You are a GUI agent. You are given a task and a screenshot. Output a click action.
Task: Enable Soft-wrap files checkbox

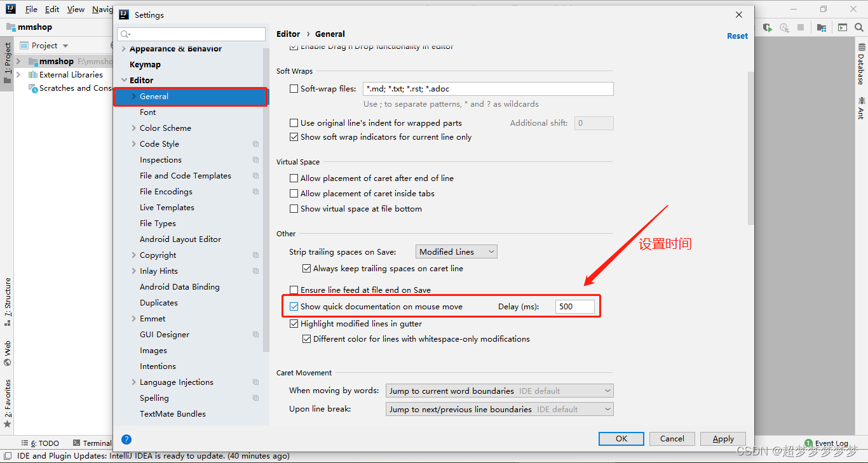[294, 89]
